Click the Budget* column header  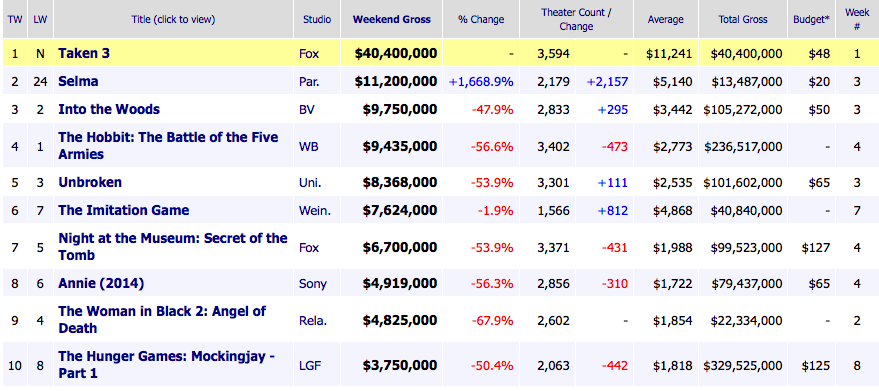click(812, 19)
